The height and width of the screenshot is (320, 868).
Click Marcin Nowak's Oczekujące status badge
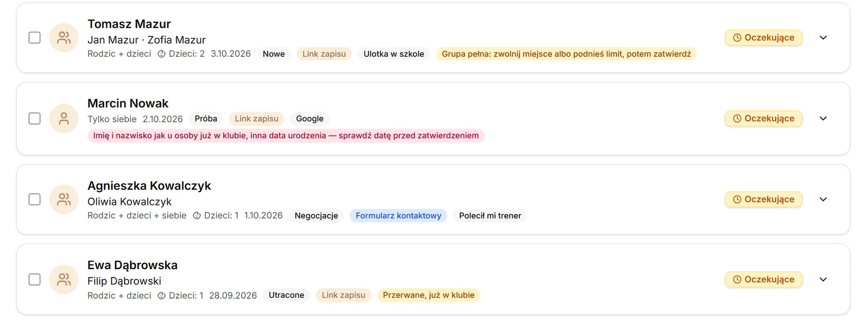764,119
